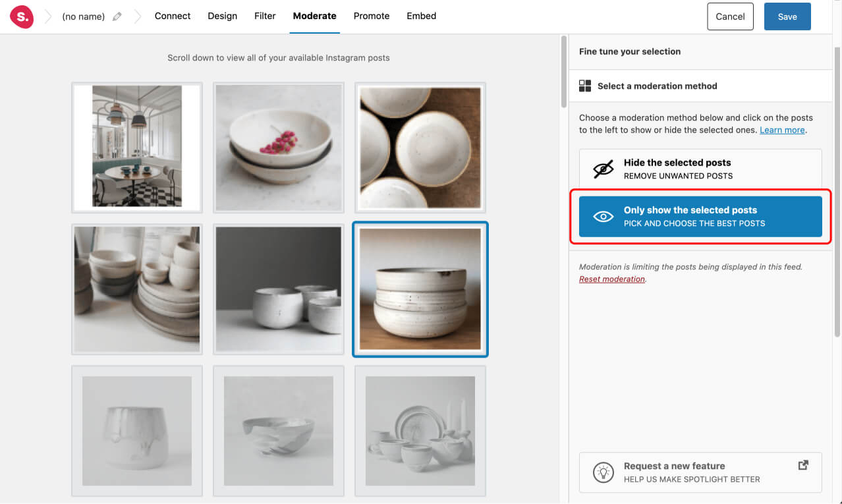
Task: Switch to the Design tab
Action: click(222, 16)
